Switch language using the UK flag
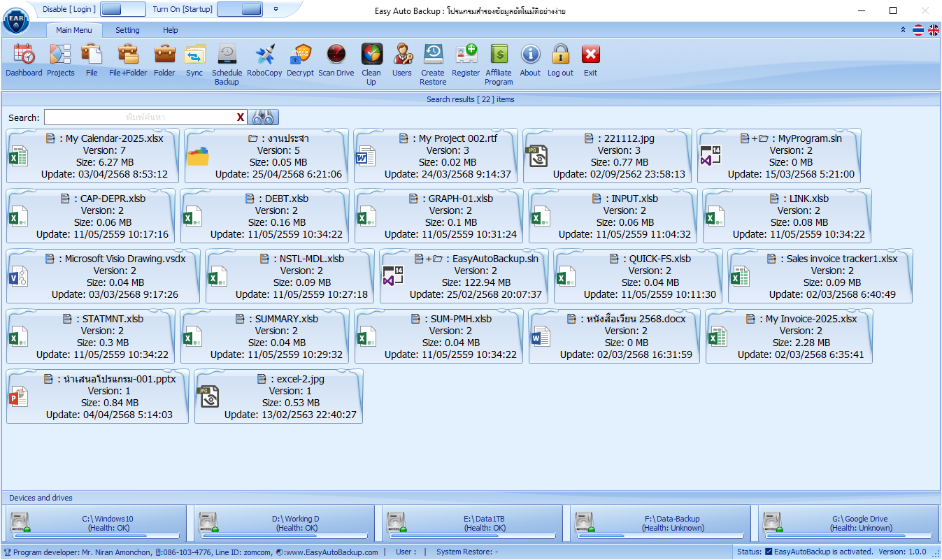 934,30
